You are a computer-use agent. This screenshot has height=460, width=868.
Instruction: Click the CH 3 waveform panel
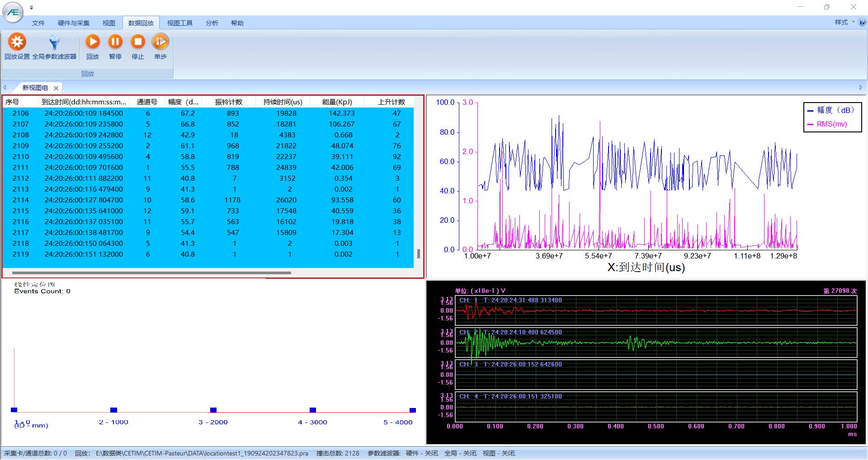pos(656,375)
